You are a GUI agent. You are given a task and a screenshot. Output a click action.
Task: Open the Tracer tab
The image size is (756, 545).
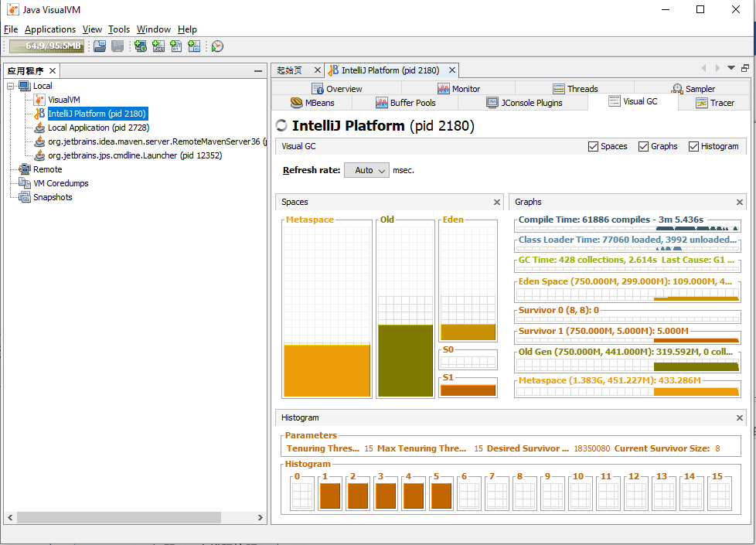[715, 103]
